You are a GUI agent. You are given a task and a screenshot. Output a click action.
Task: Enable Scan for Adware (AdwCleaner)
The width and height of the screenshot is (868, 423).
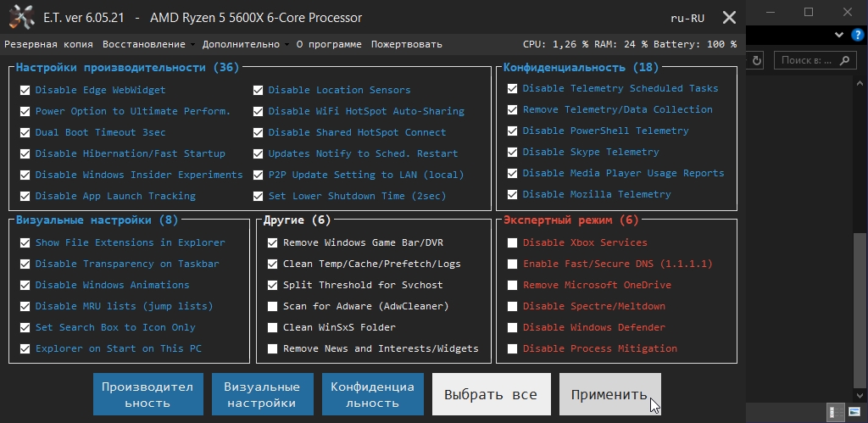(x=272, y=306)
